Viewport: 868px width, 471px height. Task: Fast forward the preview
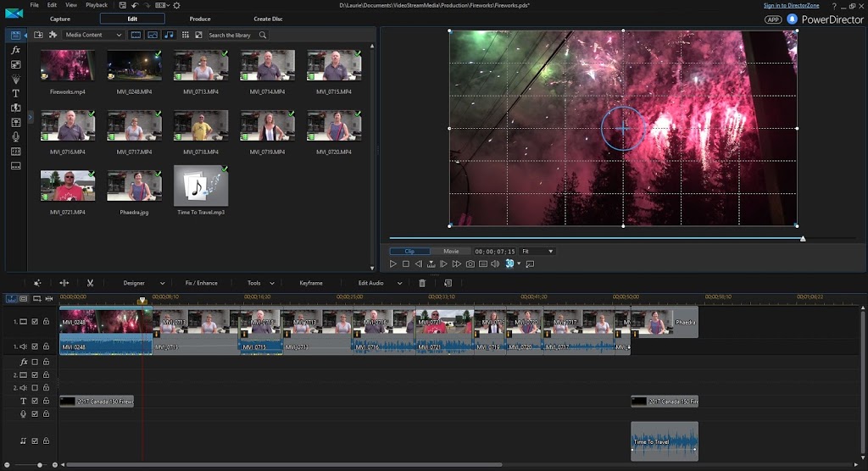457,264
